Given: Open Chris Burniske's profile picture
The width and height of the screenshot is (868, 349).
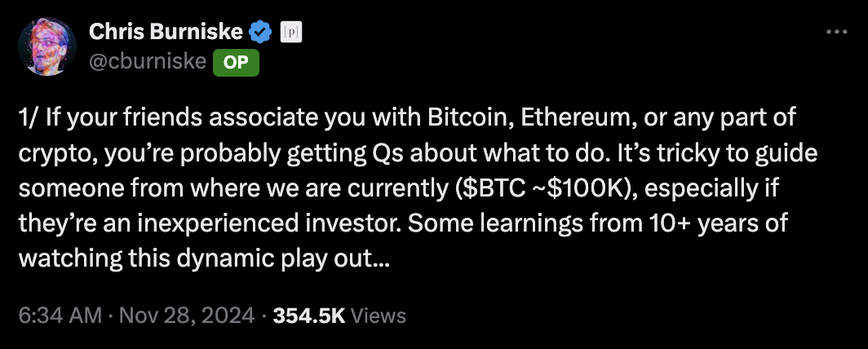Looking at the screenshot, I should [x=47, y=46].
